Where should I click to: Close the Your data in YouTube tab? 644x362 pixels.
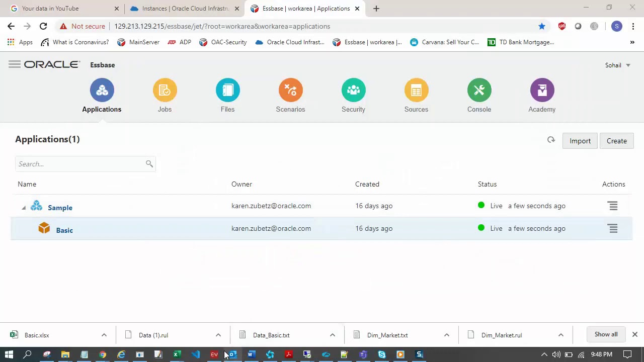point(117,9)
